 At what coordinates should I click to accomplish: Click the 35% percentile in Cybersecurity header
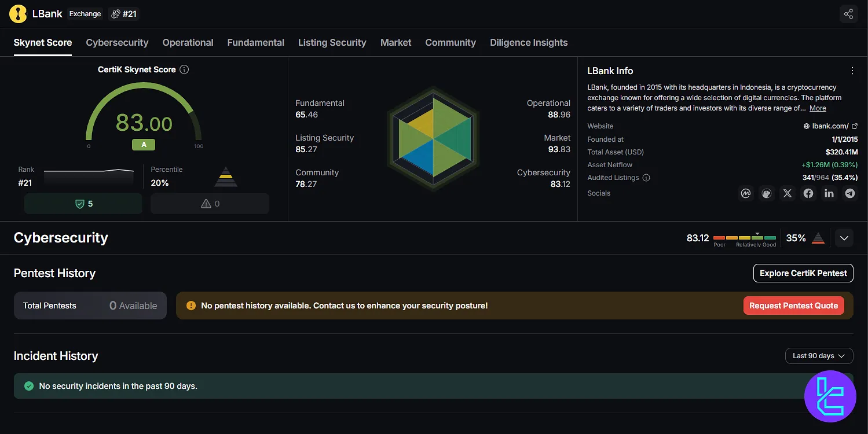796,238
